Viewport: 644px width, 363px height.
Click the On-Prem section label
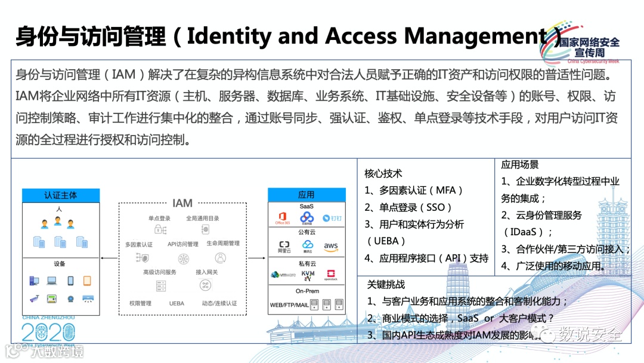[x=307, y=291]
